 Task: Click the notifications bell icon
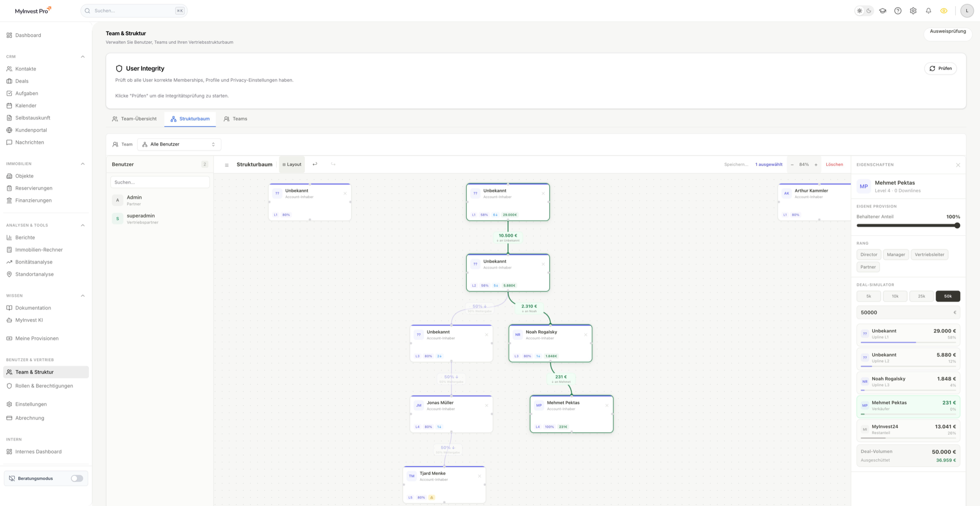coord(928,11)
